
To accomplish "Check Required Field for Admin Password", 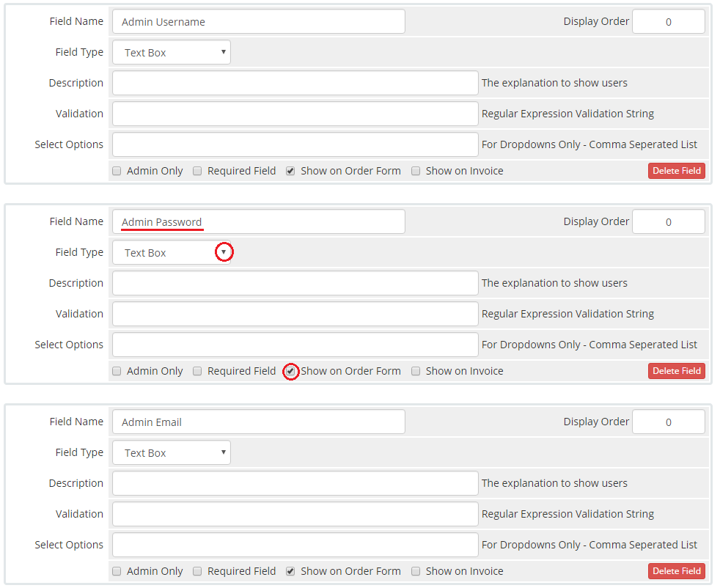I will tap(197, 371).
